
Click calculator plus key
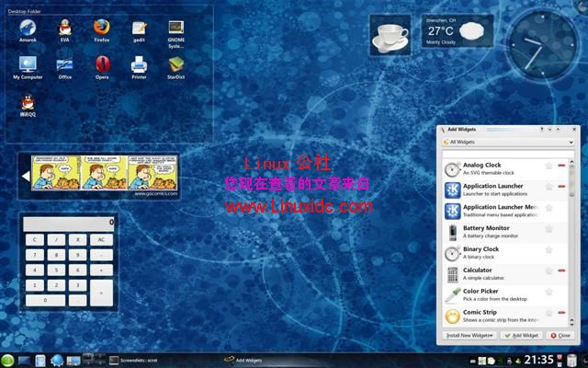click(101, 270)
